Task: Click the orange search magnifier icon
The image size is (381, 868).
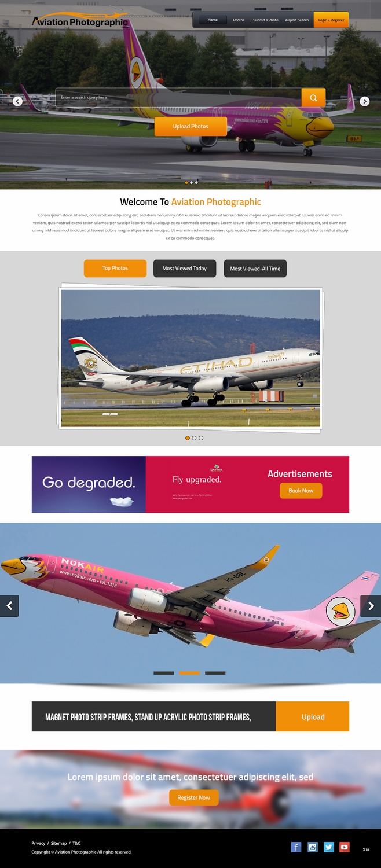Action: coord(313,98)
